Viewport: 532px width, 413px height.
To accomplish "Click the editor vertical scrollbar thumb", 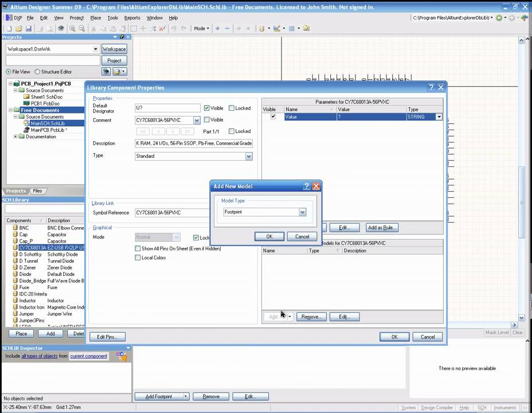I will 522,202.
